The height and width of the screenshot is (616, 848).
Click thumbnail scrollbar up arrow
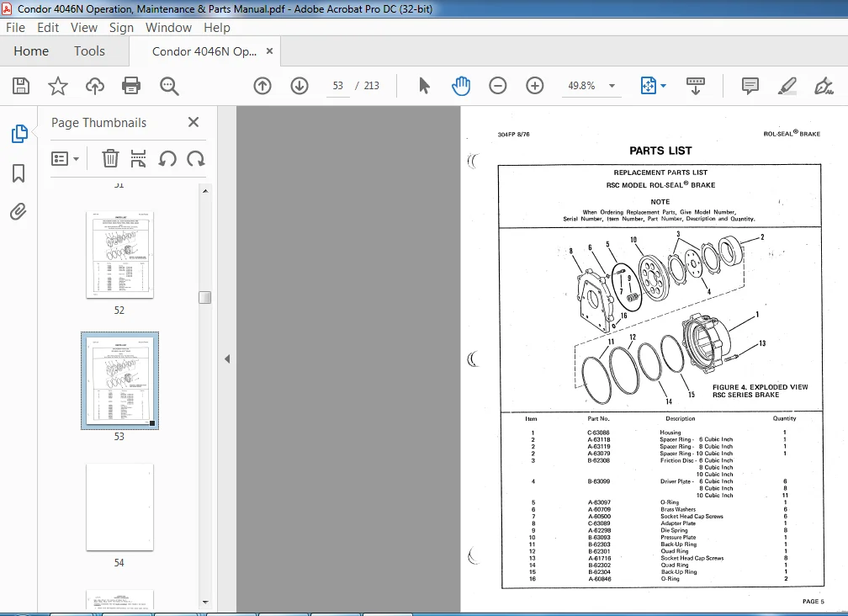tap(205, 191)
